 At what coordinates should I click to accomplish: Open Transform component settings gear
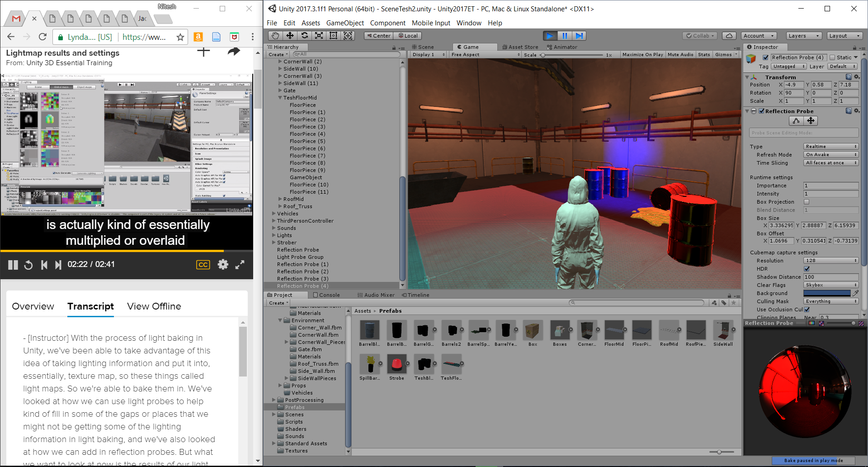[x=856, y=77]
